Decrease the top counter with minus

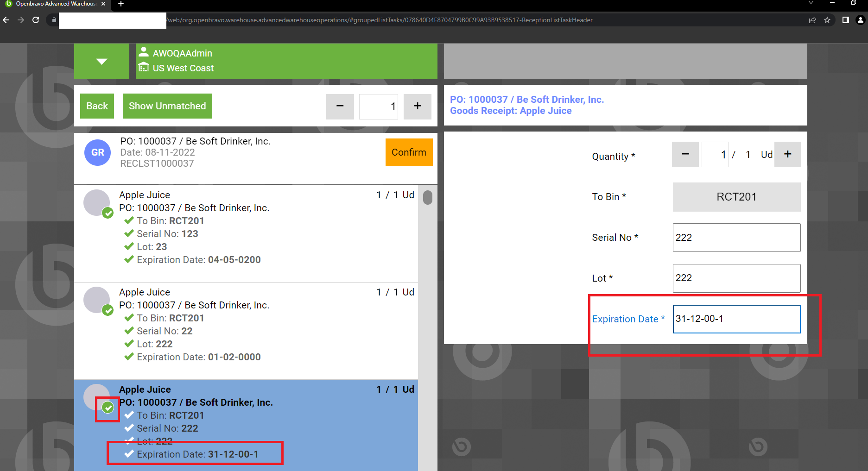click(340, 107)
